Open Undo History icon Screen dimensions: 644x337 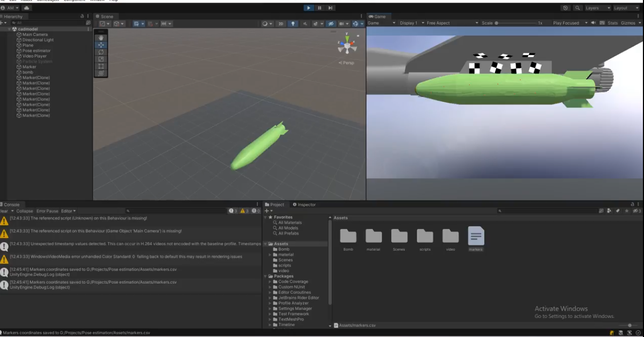(566, 8)
